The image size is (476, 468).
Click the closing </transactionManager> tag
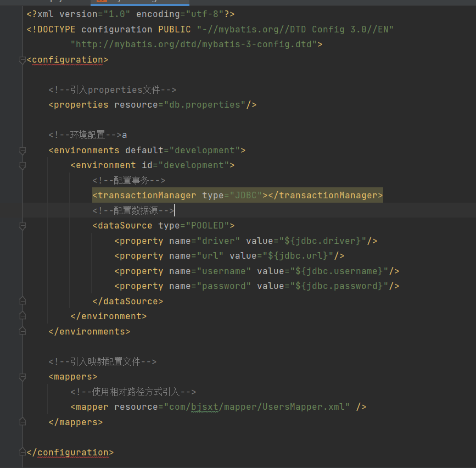pos(326,196)
